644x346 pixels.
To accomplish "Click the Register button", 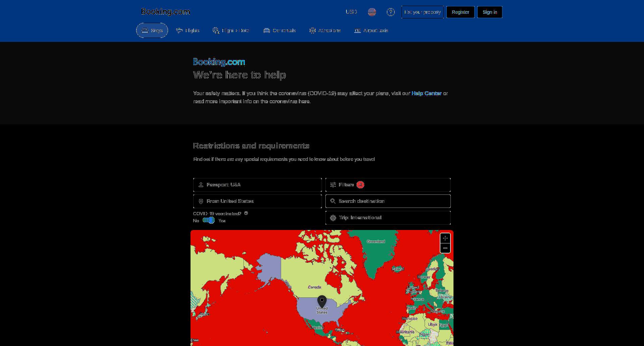I will pyautogui.click(x=460, y=12).
